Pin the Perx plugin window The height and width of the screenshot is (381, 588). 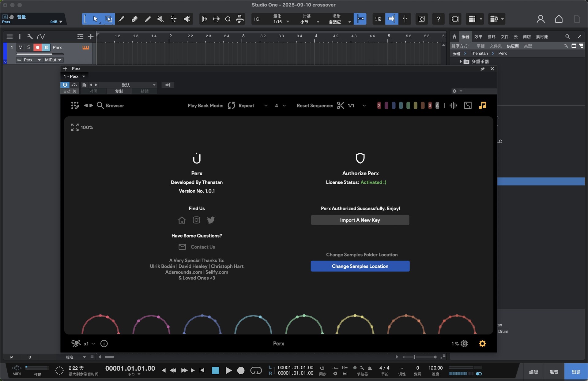(483, 69)
